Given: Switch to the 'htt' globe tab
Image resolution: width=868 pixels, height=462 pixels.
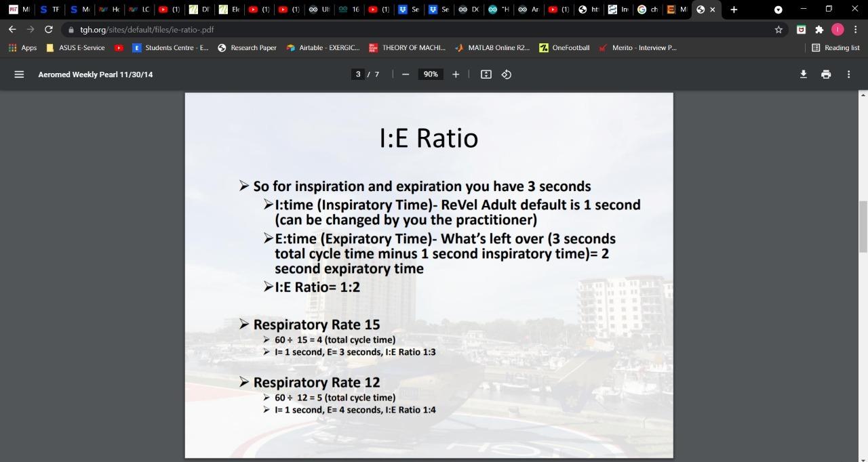Looking at the screenshot, I should tap(587, 9).
